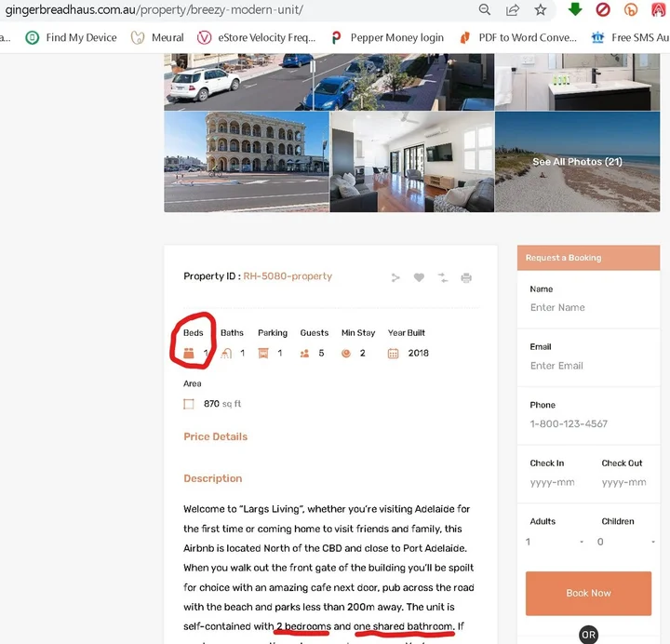Click the red block extension icon
670x644 pixels.
603,10
